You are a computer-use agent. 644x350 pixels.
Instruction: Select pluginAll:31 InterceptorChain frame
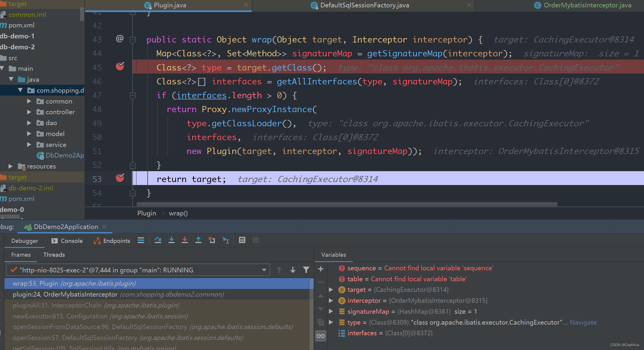click(x=157, y=305)
